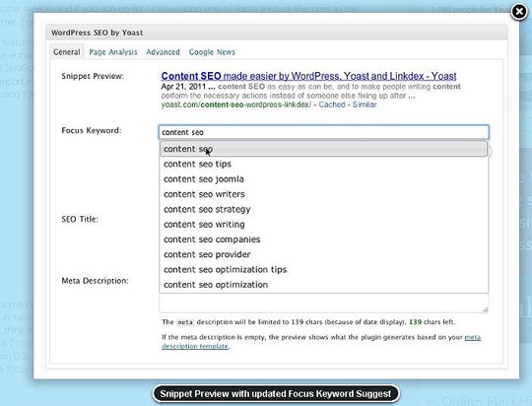
Task: Select 'content seo joomla' suggestion
Action: 324,179
